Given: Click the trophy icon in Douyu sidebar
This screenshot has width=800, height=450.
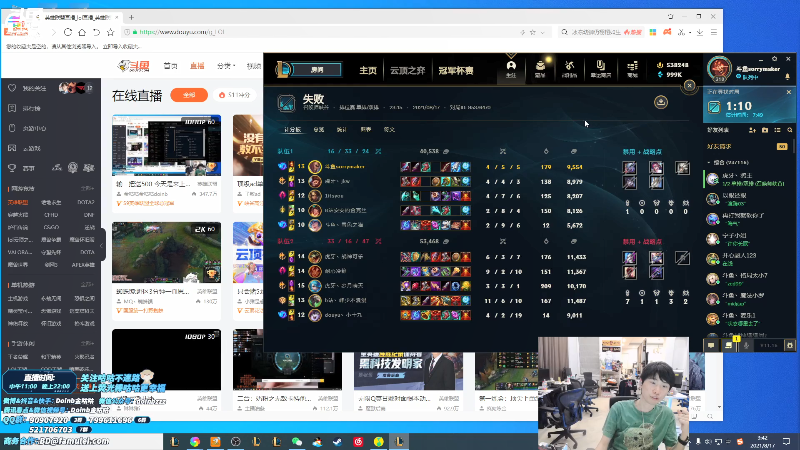Looking at the screenshot, I should pyautogui.click(x=12, y=167).
